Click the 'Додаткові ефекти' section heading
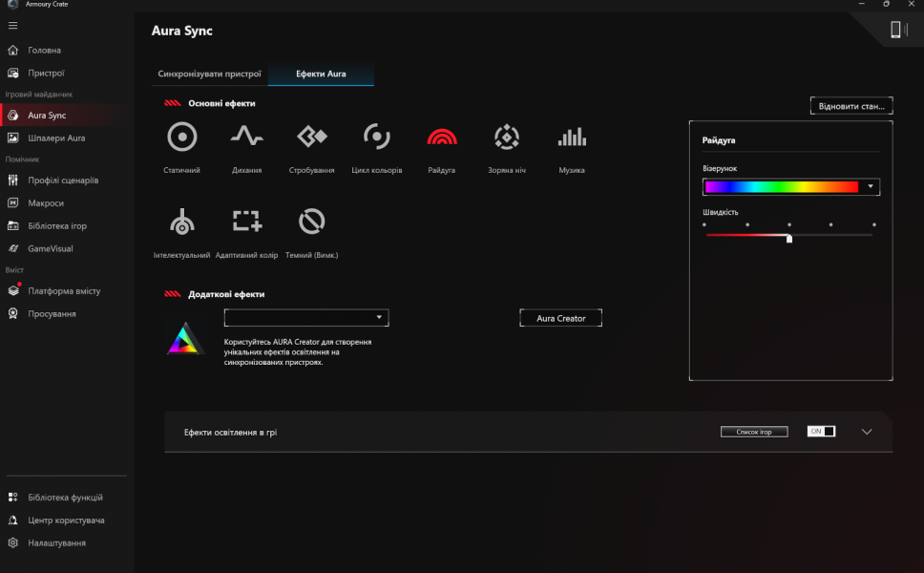Image resolution: width=924 pixels, height=573 pixels. (x=226, y=294)
